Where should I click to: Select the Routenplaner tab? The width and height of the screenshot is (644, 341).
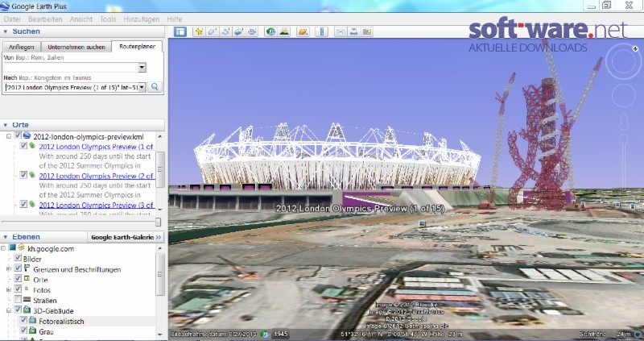point(137,47)
